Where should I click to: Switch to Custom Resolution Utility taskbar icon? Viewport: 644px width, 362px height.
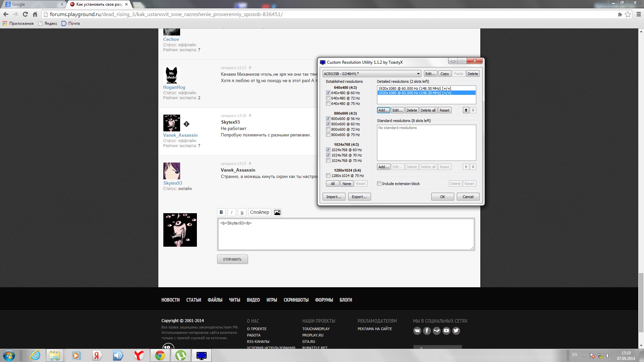pyautogui.click(x=202, y=355)
